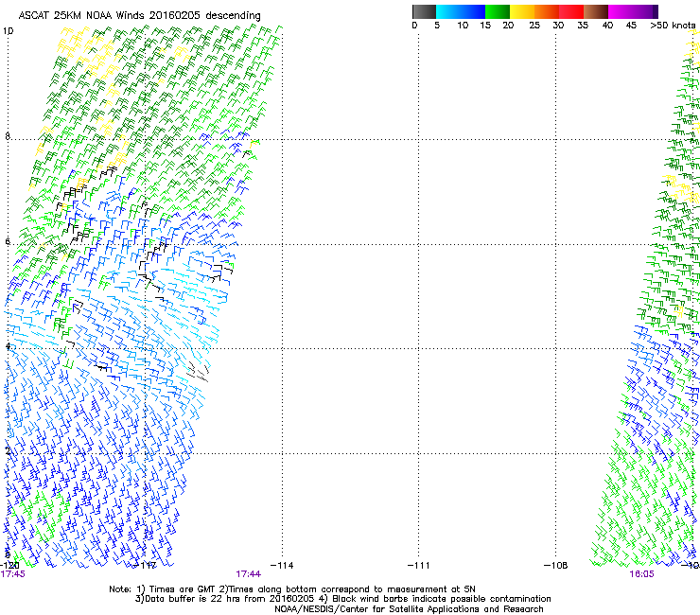Click the 'Data buffer is 22 hrs' note
This screenshot has width=700, height=615.
click(x=342, y=599)
